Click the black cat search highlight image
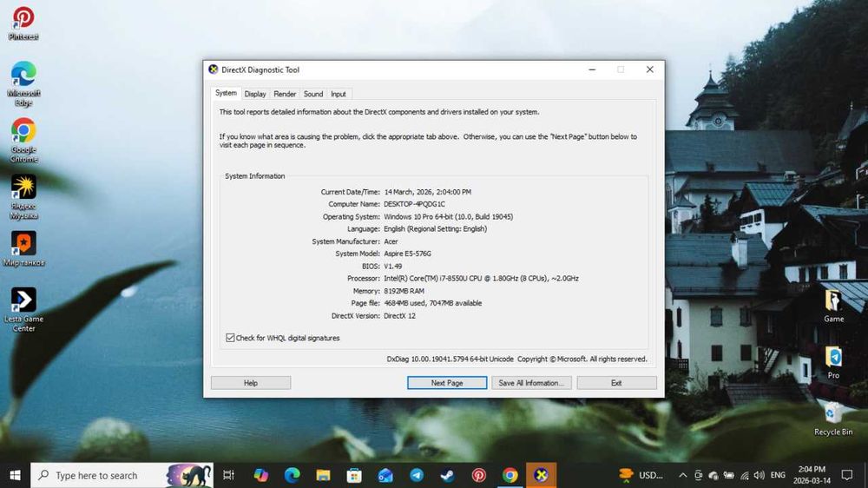The height and width of the screenshot is (488, 868). click(189, 475)
